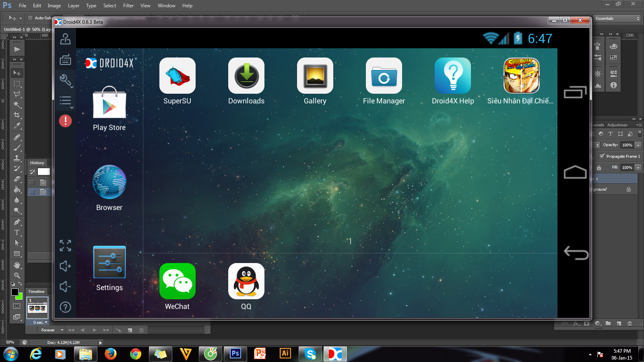Click Droid4X volume up icon

point(65,266)
